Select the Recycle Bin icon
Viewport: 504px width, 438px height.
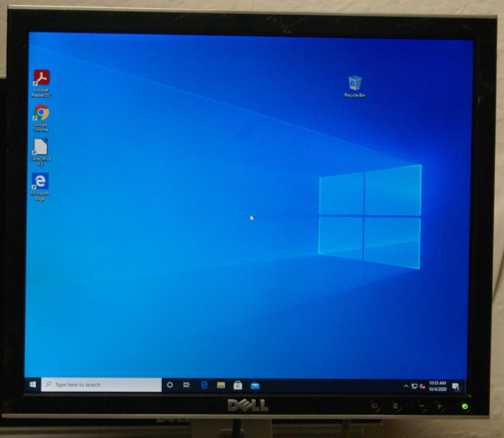[x=355, y=87]
